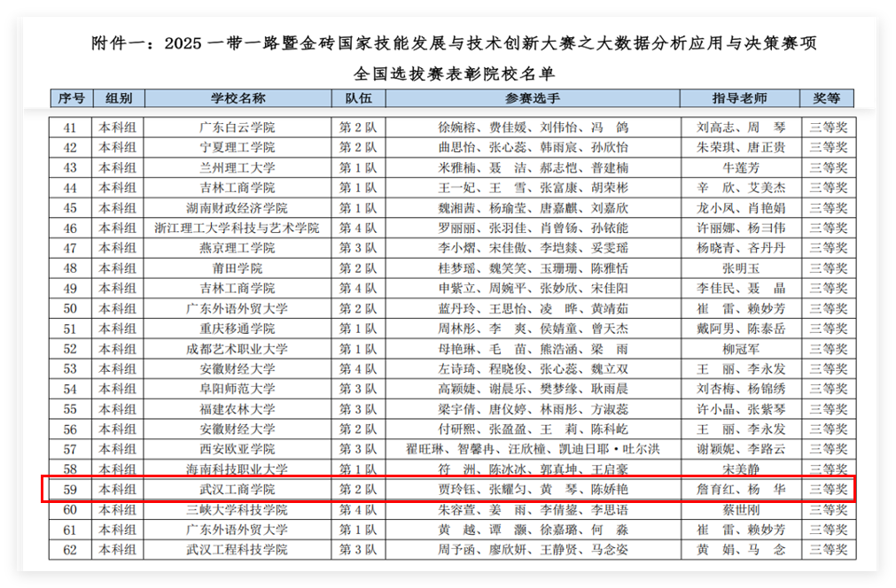Select the 兰州理工大学 school name cell
The height and width of the screenshot is (588, 896).
[x=238, y=167]
